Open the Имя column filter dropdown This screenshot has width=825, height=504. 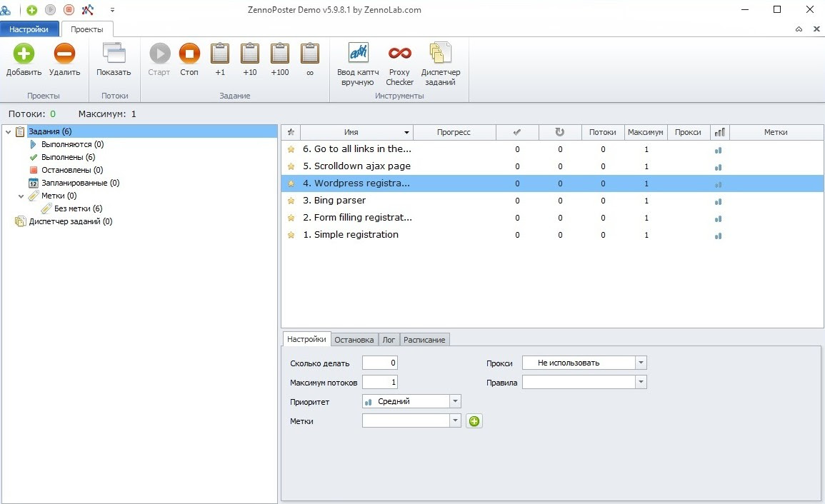[x=406, y=133]
